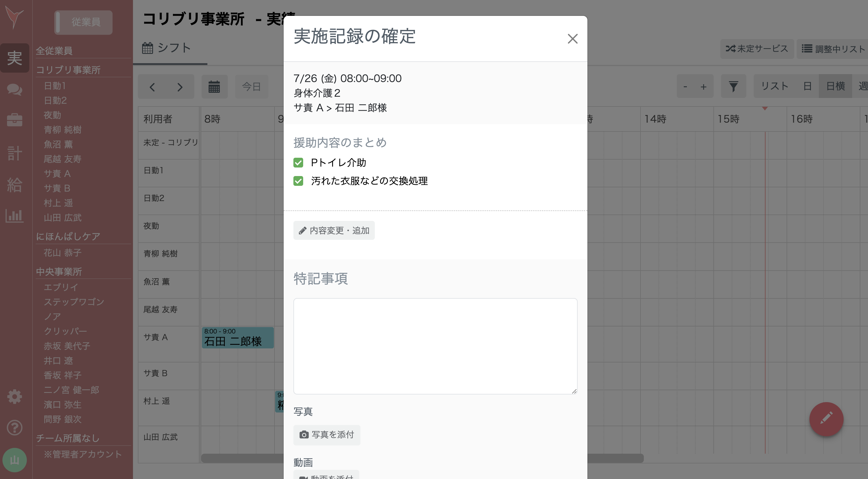868x479 pixels.
Task: Click inside the 特記事項 text area
Action: (x=435, y=345)
